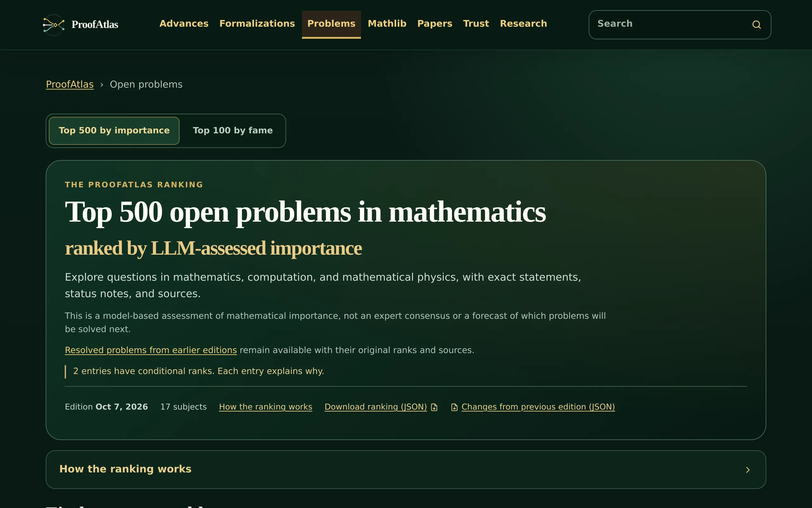This screenshot has height=508, width=812.
Task: Switch to Top 500 by importance tab
Action: click(x=114, y=131)
